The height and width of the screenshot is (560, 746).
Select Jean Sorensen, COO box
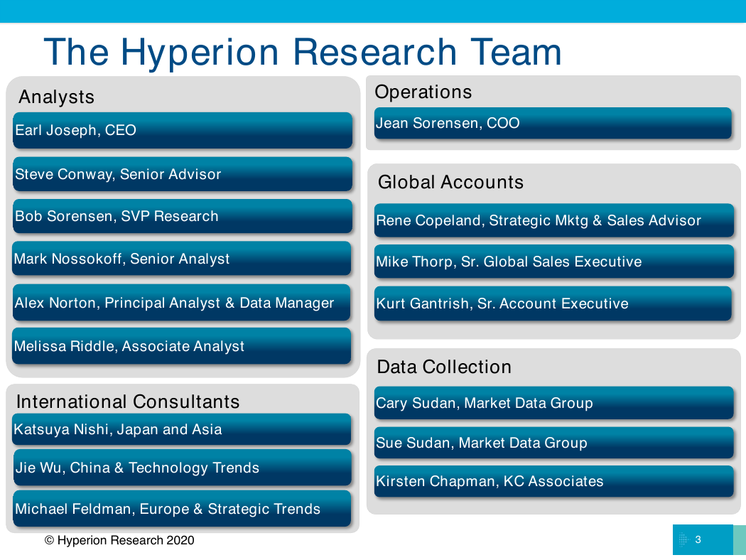[x=553, y=123]
